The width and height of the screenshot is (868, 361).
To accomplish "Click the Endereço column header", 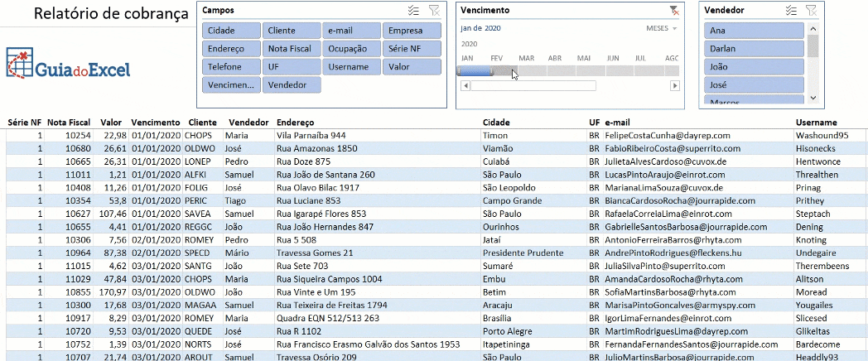I will [x=295, y=123].
